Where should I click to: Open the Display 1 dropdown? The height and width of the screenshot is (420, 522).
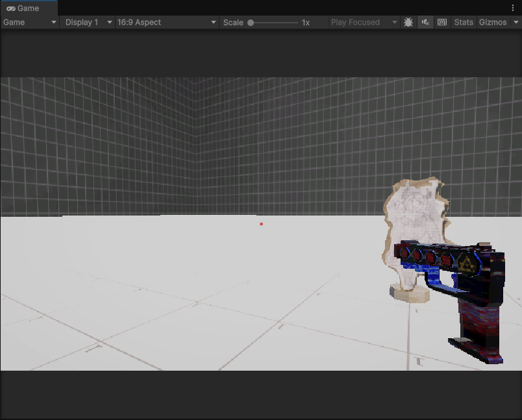click(x=88, y=22)
